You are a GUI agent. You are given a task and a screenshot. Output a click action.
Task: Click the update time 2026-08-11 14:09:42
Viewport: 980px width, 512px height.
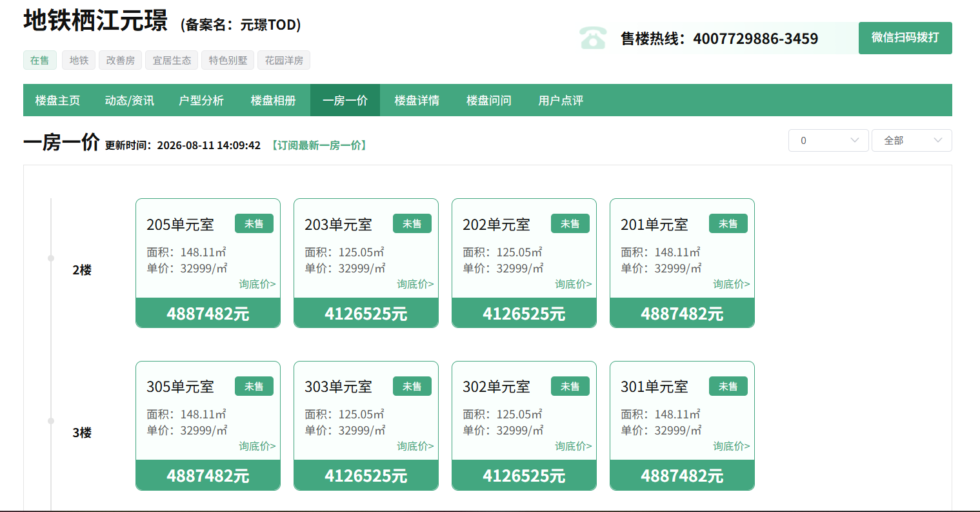click(x=208, y=145)
